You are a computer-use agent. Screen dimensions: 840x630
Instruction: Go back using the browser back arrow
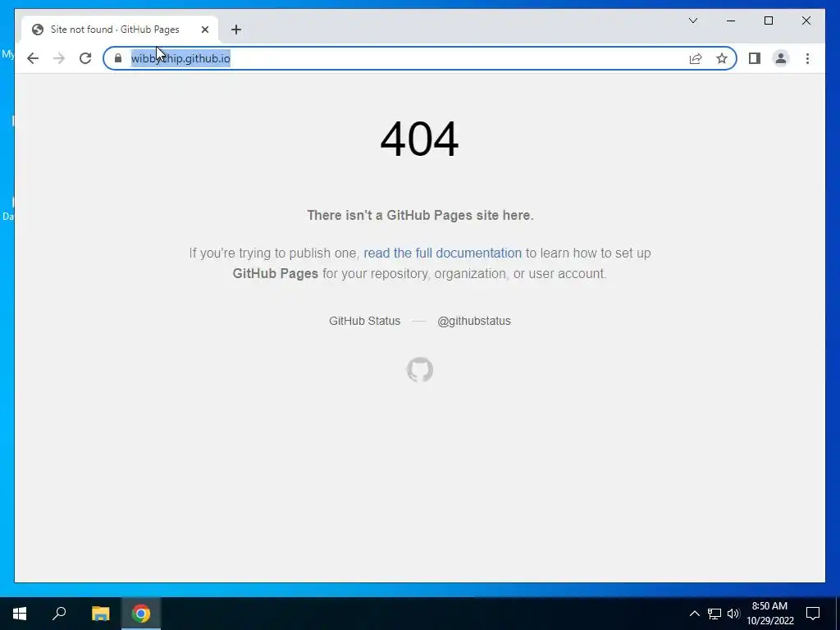pos(33,58)
